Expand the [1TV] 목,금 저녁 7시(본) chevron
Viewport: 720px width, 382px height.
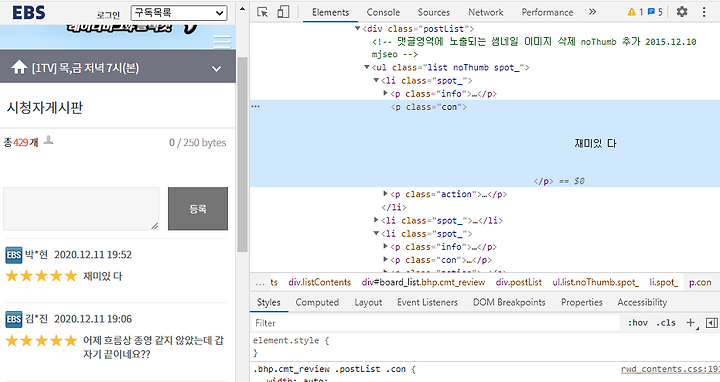216,69
